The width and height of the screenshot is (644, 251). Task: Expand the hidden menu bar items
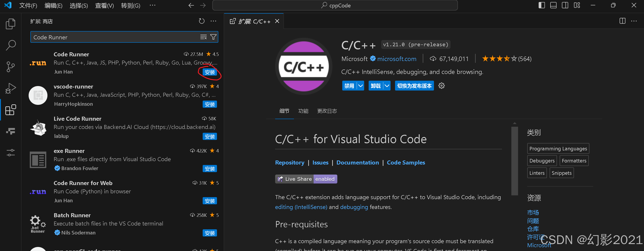tap(153, 5)
